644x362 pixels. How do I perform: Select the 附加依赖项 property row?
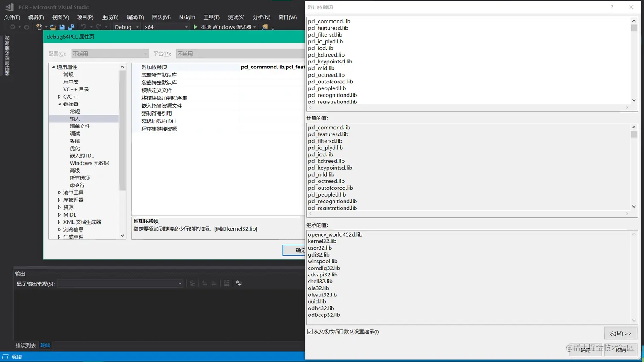tap(218, 67)
